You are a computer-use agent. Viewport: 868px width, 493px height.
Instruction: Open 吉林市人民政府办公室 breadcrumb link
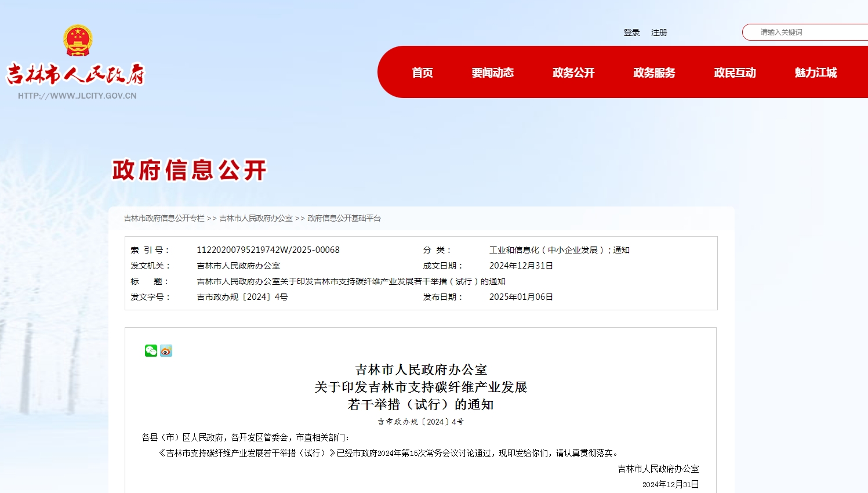[x=256, y=218]
